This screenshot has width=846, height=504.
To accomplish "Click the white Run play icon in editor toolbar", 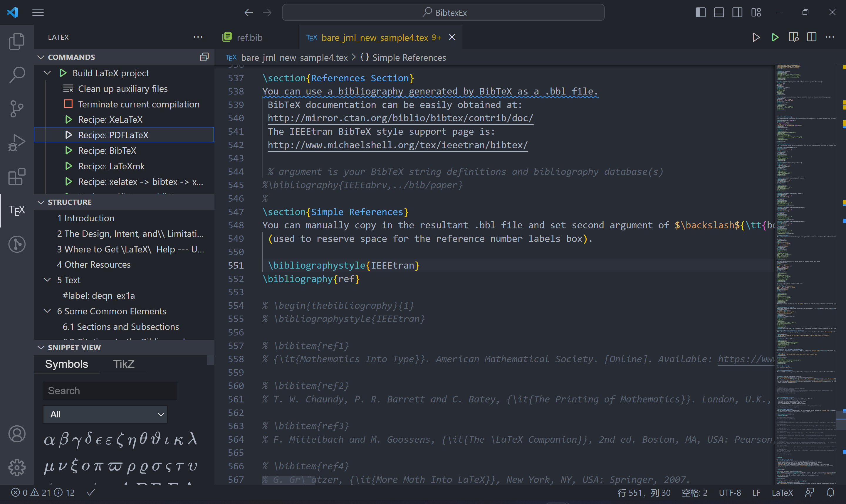I will (x=756, y=37).
